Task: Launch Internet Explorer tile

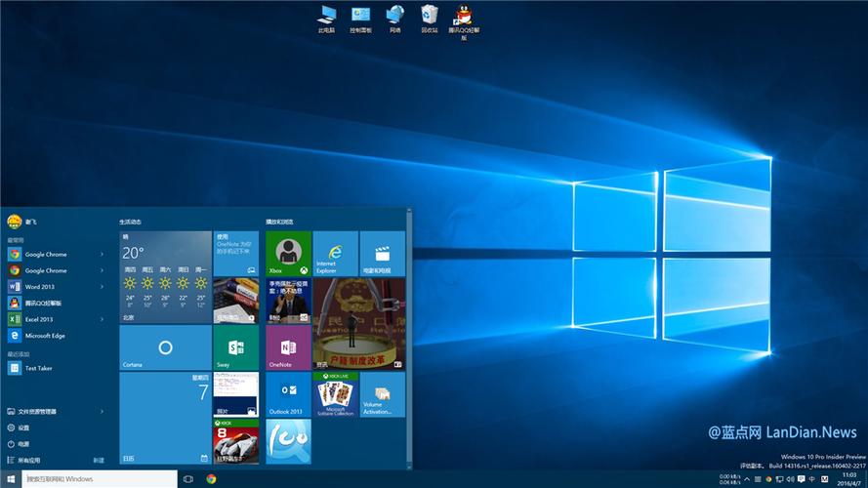Action: [336, 254]
